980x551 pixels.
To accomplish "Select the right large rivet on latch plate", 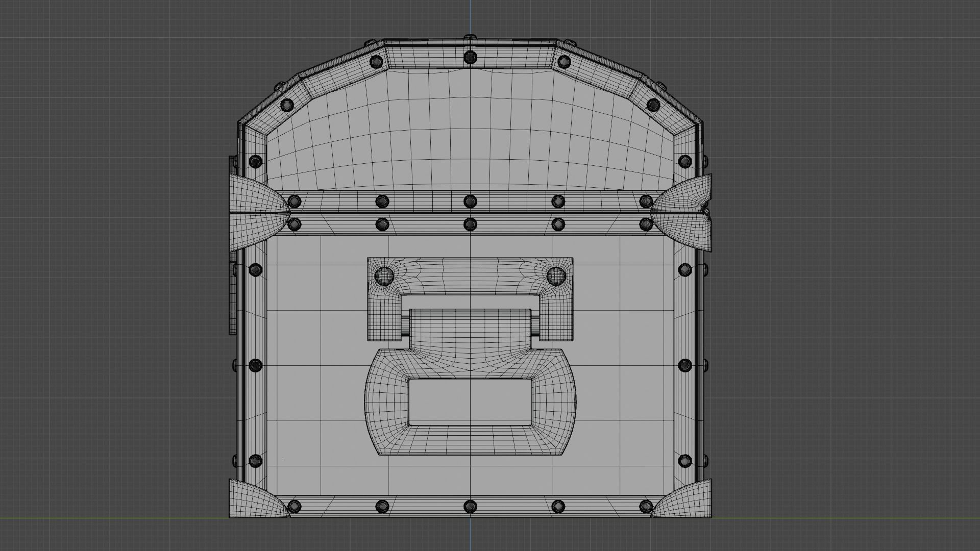I will coord(556,277).
